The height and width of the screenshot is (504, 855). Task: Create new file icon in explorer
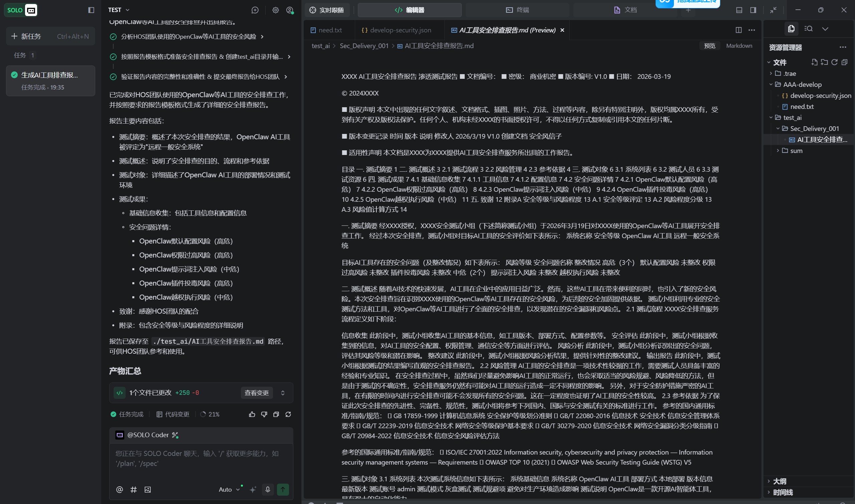click(814, 62)
